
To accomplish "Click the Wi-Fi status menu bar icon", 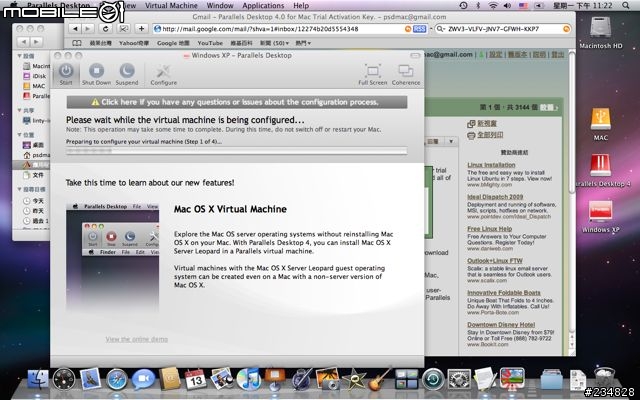I will 493,5.
